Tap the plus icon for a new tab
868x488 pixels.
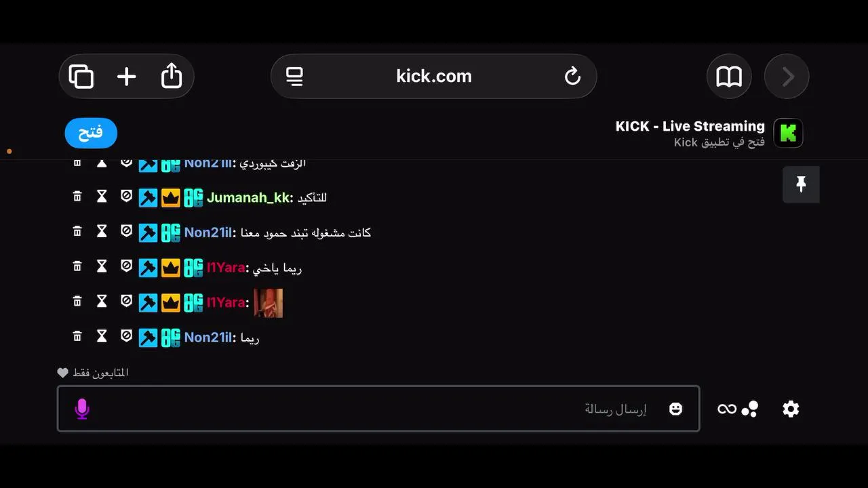pyautogui.click(x=126, y=77)
